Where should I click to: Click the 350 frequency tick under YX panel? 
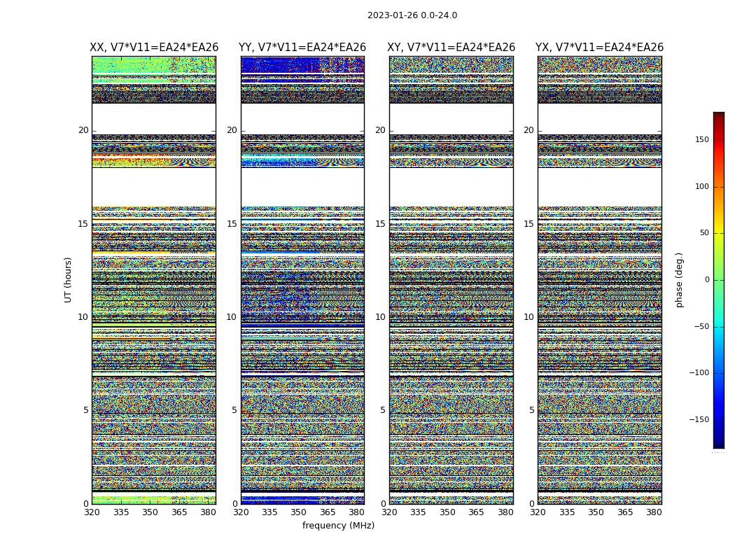[x=596, y=512]
